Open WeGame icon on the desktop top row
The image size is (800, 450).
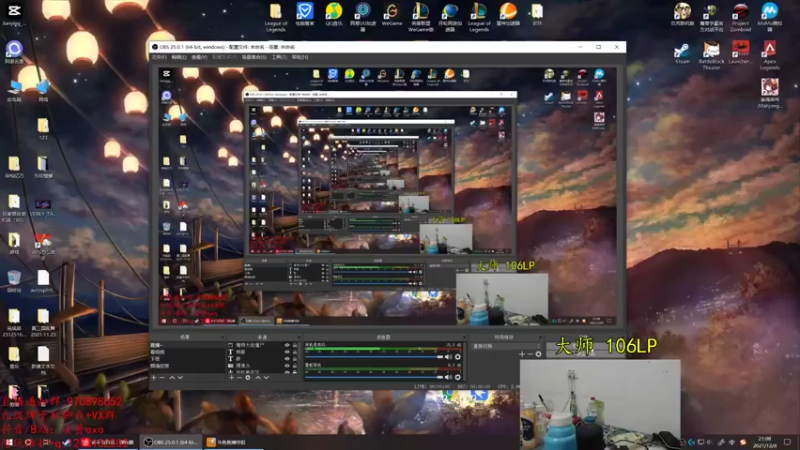click(392, 14)
